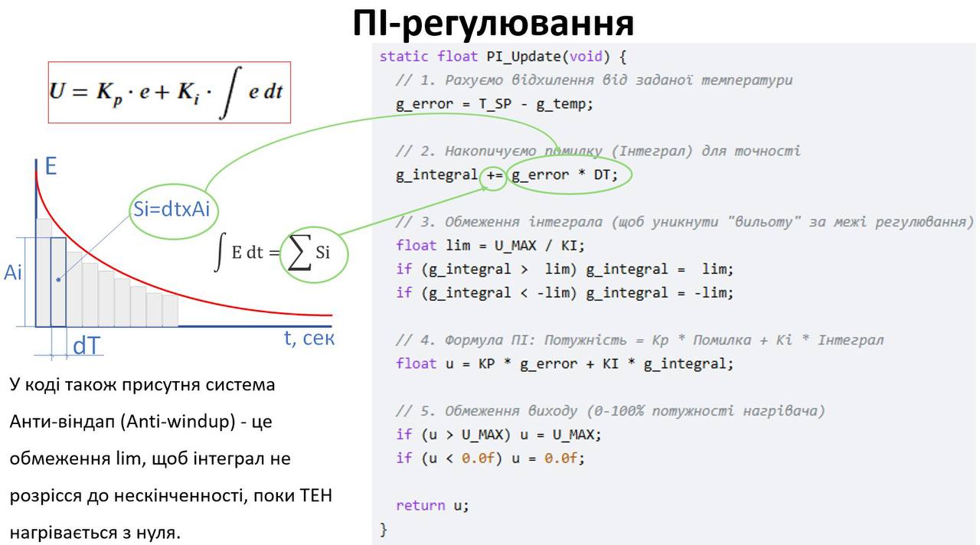The width and height of the screenshot is (980, 545).
Task: Click the '∫ E dt =' integral expression
Action: tap(247, 253)
